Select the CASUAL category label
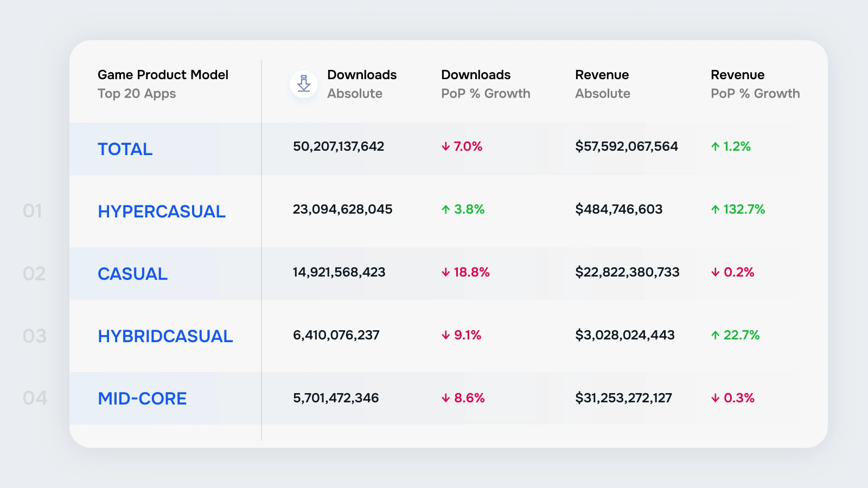 click(133, 274)
